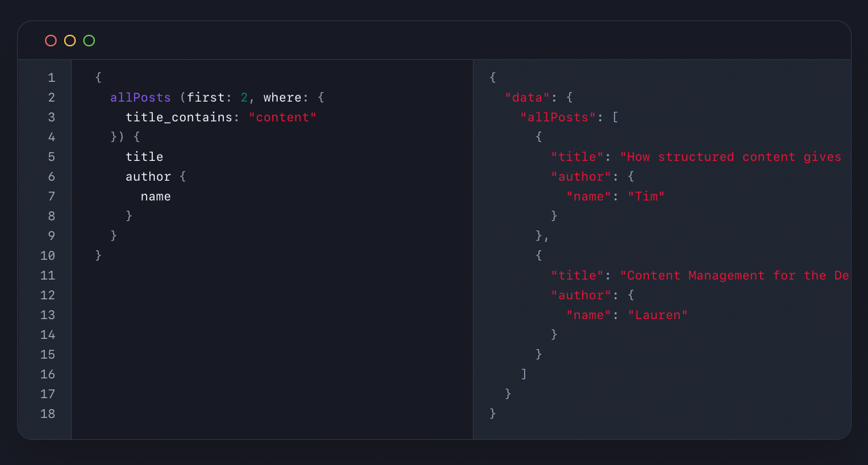Click the where keyword in the query
868x465 pixels.
click(x=282, y=97)
